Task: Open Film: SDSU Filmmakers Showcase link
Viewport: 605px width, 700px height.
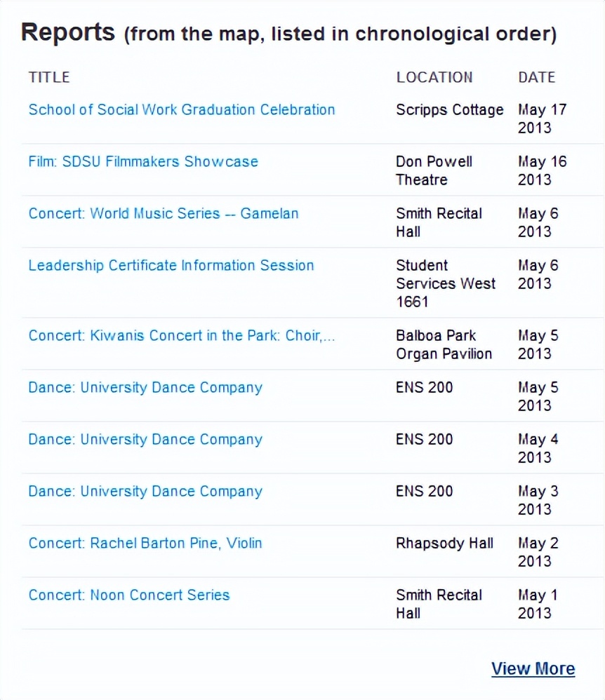Action: 143,161
